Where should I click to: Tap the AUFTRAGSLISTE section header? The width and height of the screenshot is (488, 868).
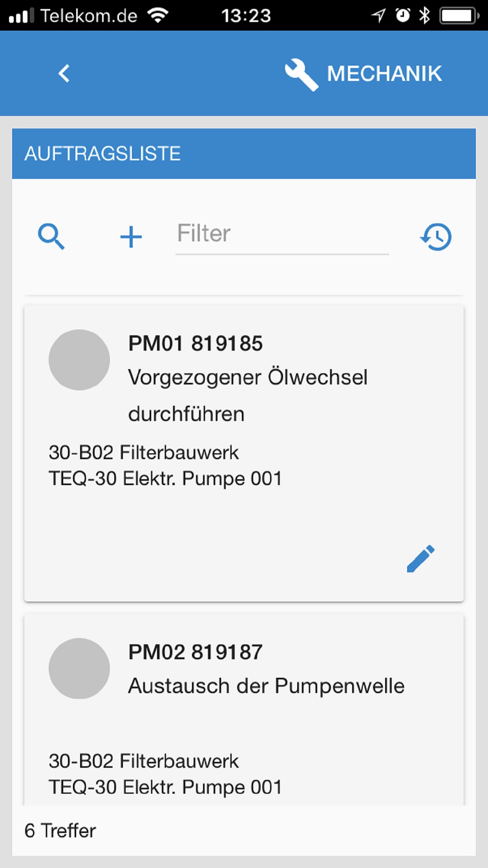click(x=103, y=153)
